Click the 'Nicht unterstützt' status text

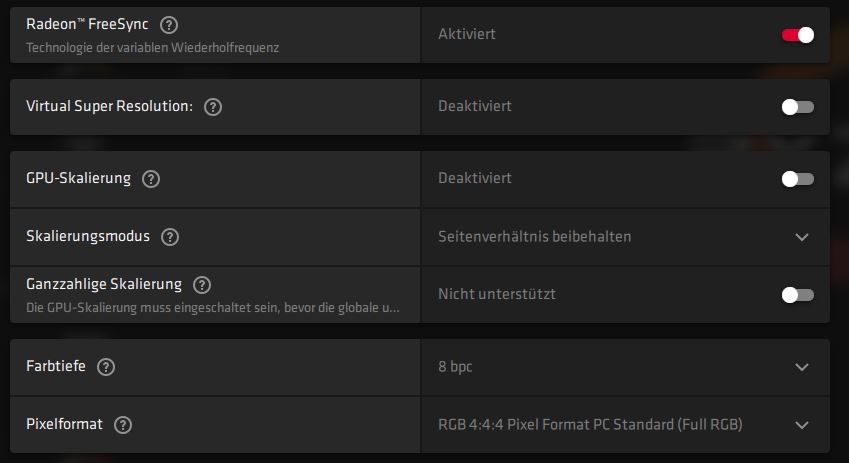pos(496,295)
